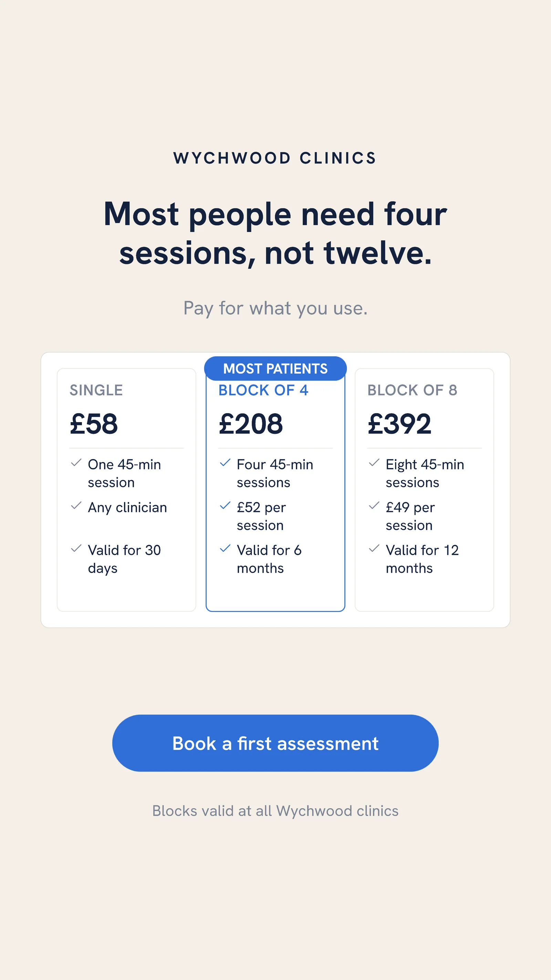This screenshot has width=551, height=980.
Task: Click checkmark beside £49 per session
Action: pyautogui.click(x=374, y=506)
